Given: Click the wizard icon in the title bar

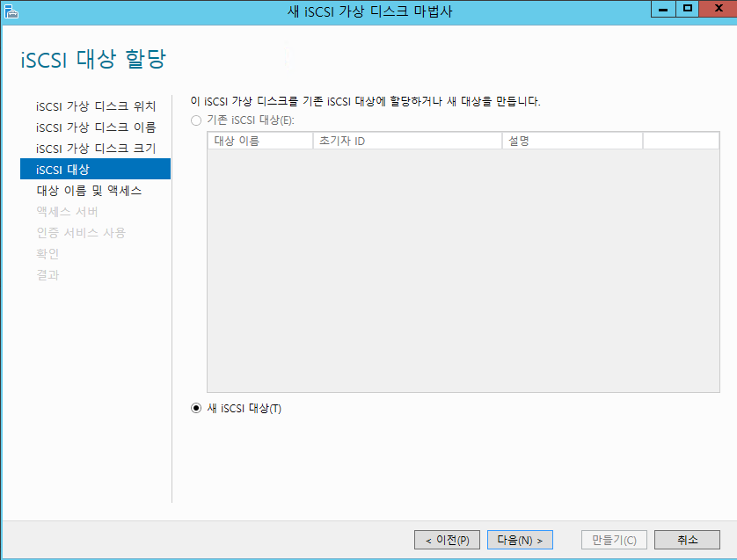Looking at the screenshot, I should click(x=11, y=11).
